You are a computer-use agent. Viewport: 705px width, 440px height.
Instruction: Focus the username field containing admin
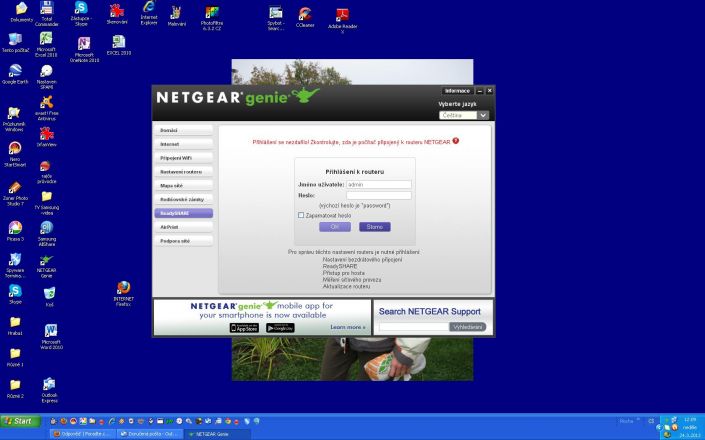click(x=379, y=184)
